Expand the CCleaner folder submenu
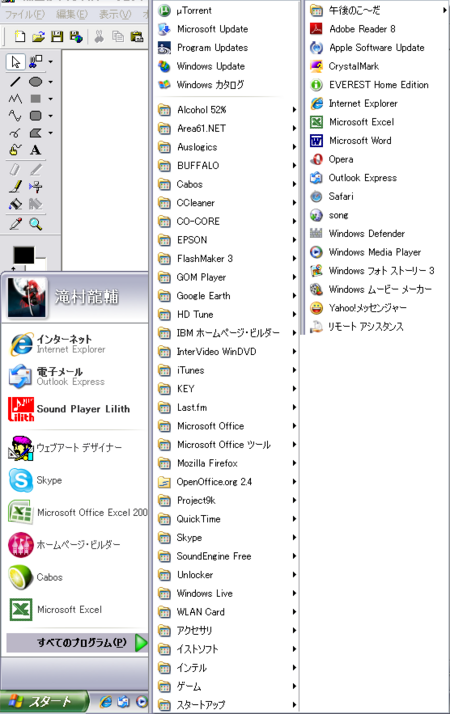 click(226, 203)
